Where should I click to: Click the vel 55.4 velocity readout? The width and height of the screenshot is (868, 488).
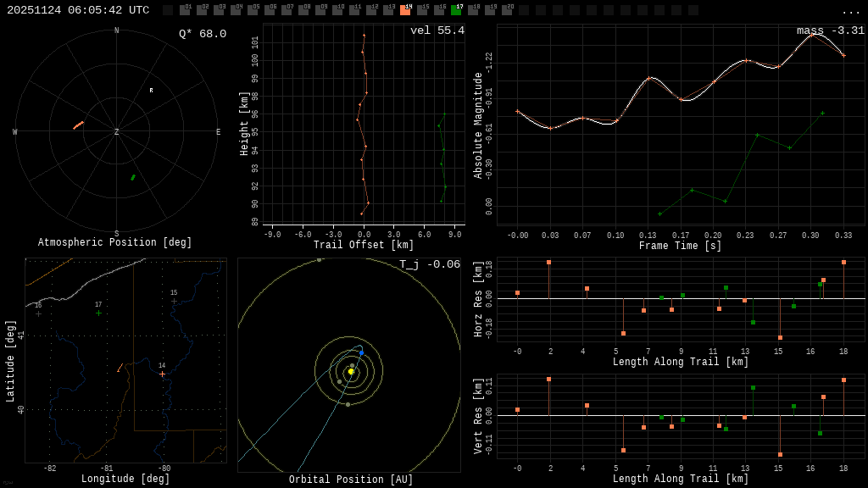(x=437, y=30)
